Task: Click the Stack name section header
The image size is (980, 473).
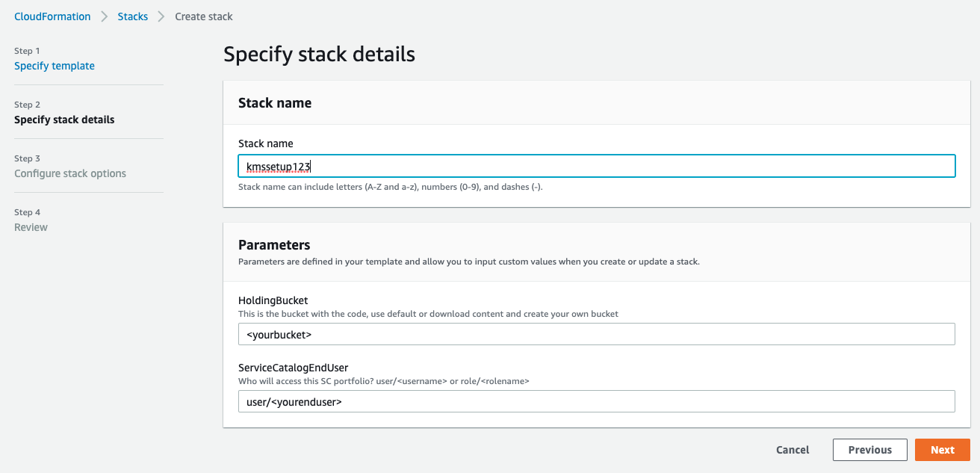Action: [x=274, y=102]
